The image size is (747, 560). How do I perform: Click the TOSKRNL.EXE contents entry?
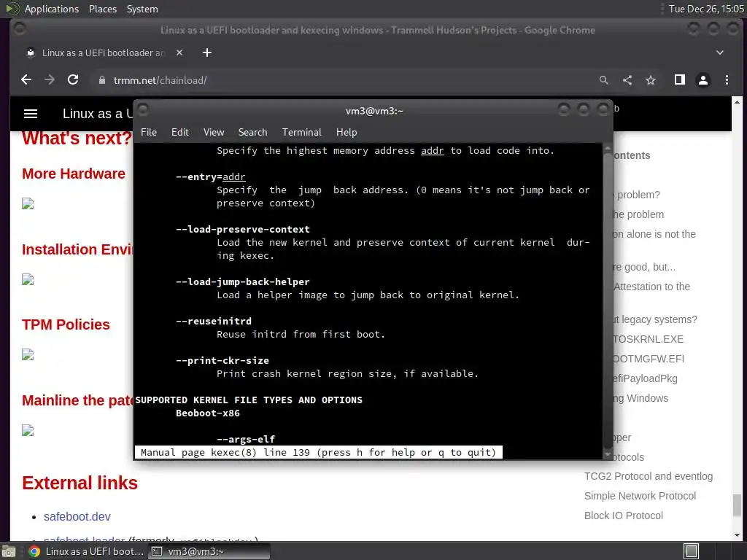click(649, 339)
